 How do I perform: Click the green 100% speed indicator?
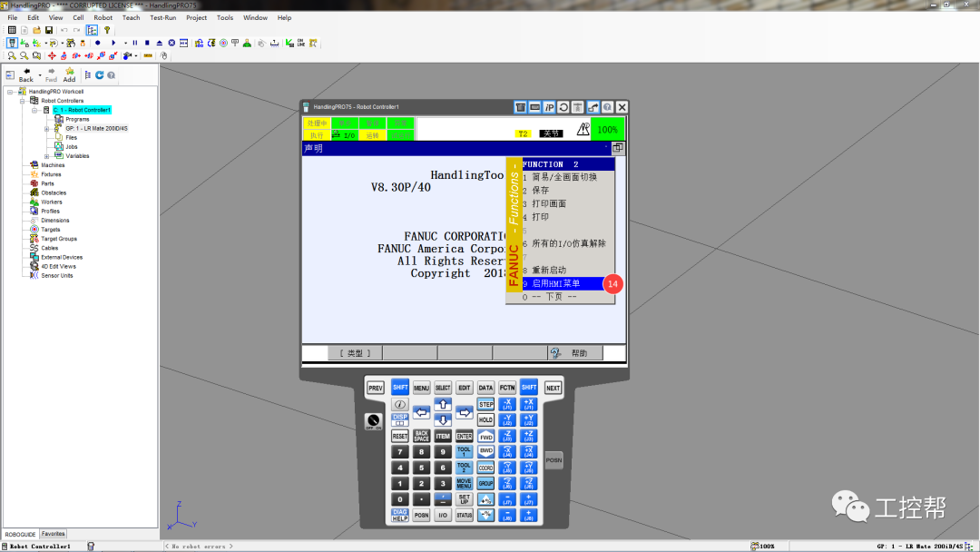pyautogui.click(x=607, y=130)
